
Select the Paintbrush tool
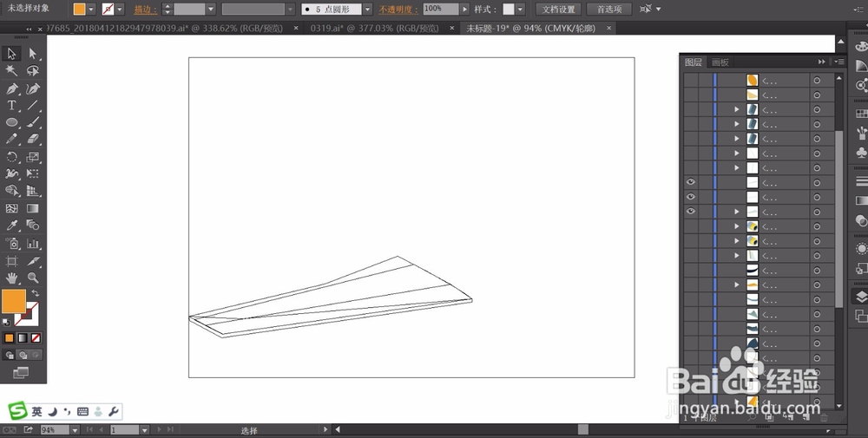tap(33, 122)
